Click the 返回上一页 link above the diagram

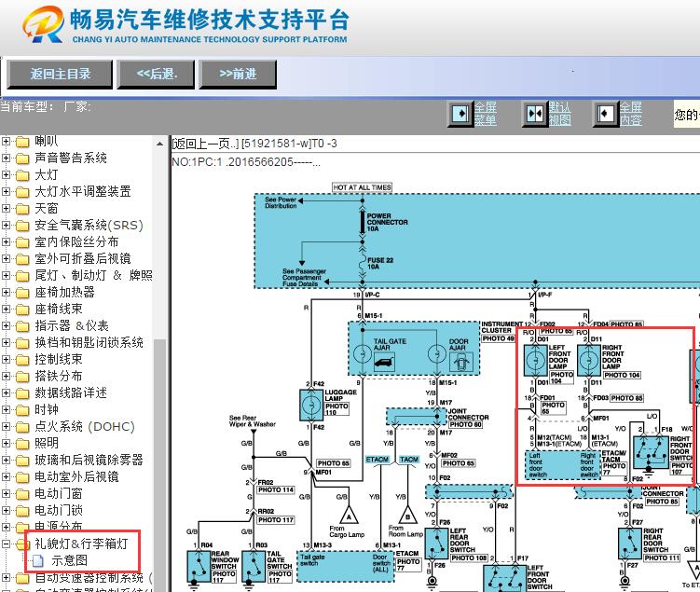tap(205, 144)
